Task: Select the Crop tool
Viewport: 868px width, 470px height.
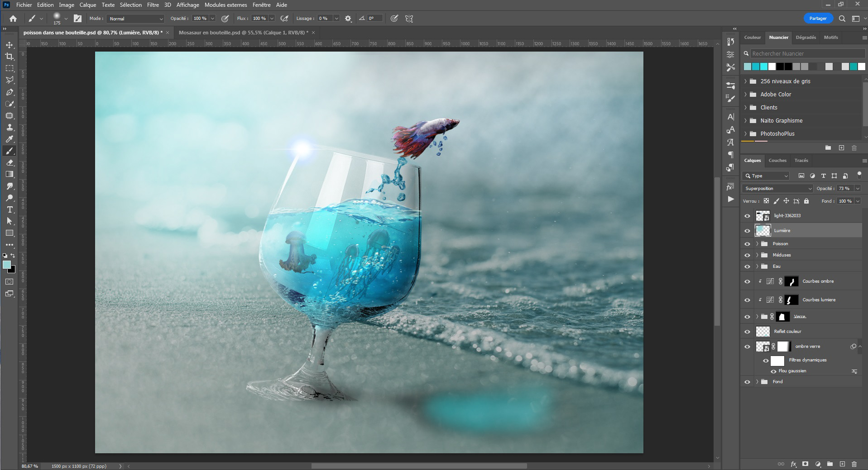Action: tap(10, 57)
